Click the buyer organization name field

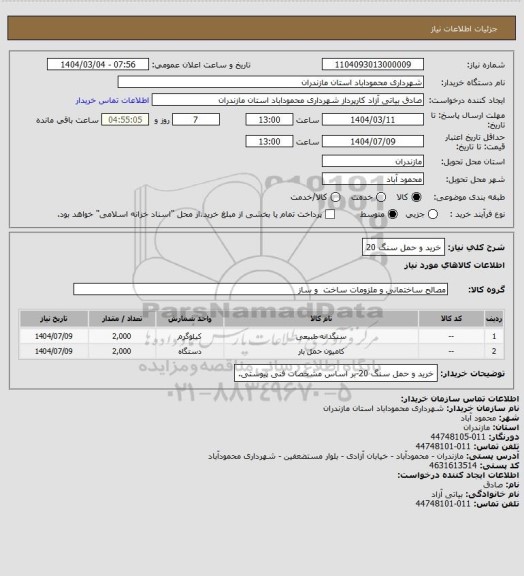click(270, 82)
